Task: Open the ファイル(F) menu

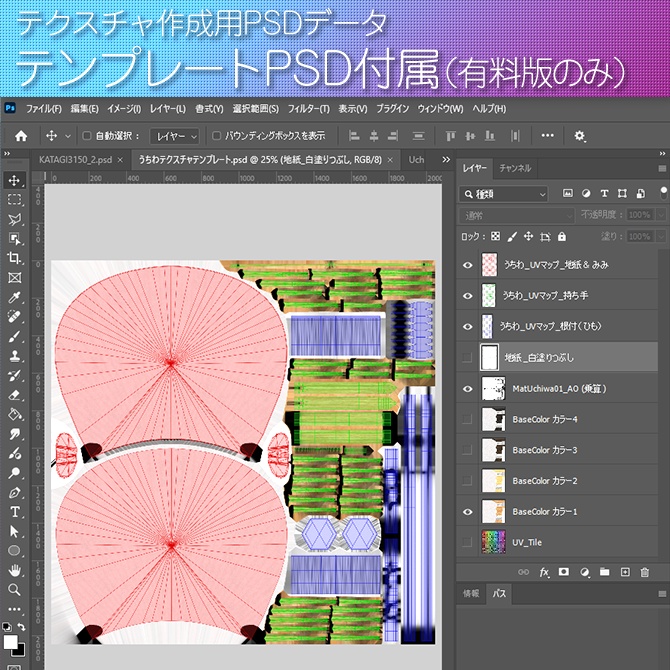Action: point(44,109)
